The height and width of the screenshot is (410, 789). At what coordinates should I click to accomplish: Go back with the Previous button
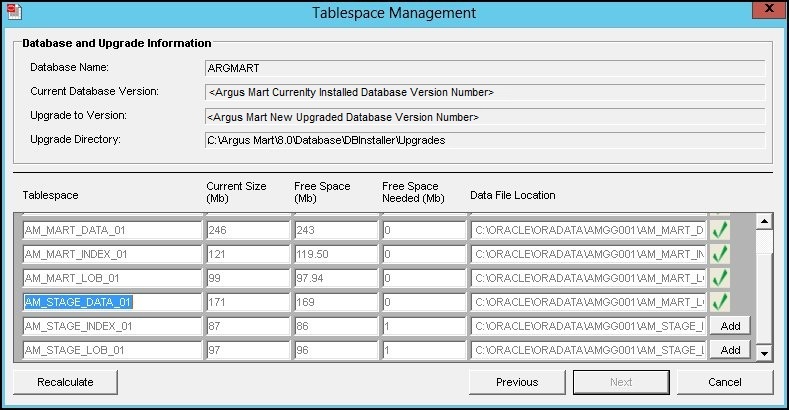pyautogui.click(x=517, y=382)
